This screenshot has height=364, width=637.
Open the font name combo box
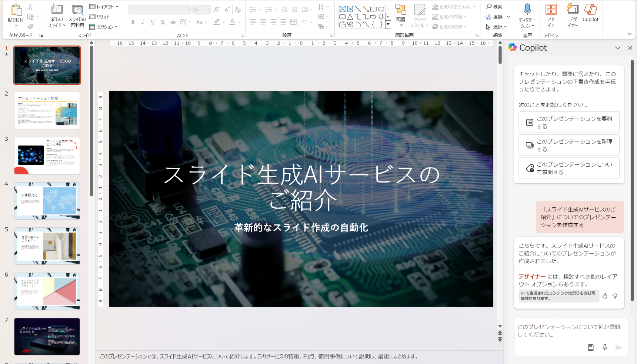coord(160,10)
